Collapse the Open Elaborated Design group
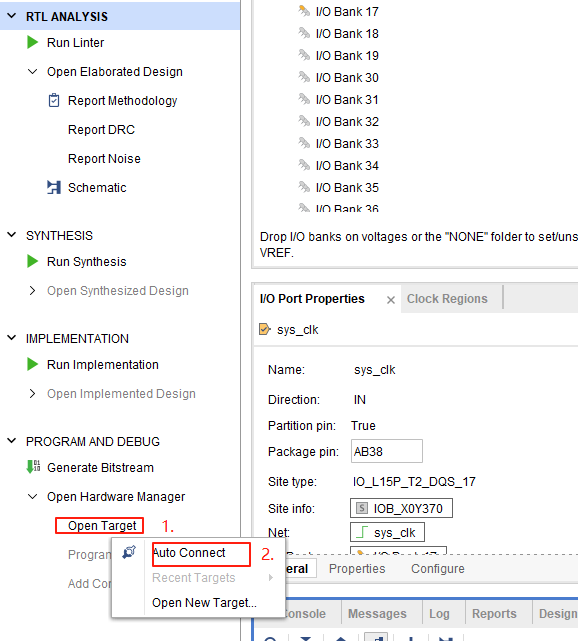The image size is (578, 641). click(33, 72)
